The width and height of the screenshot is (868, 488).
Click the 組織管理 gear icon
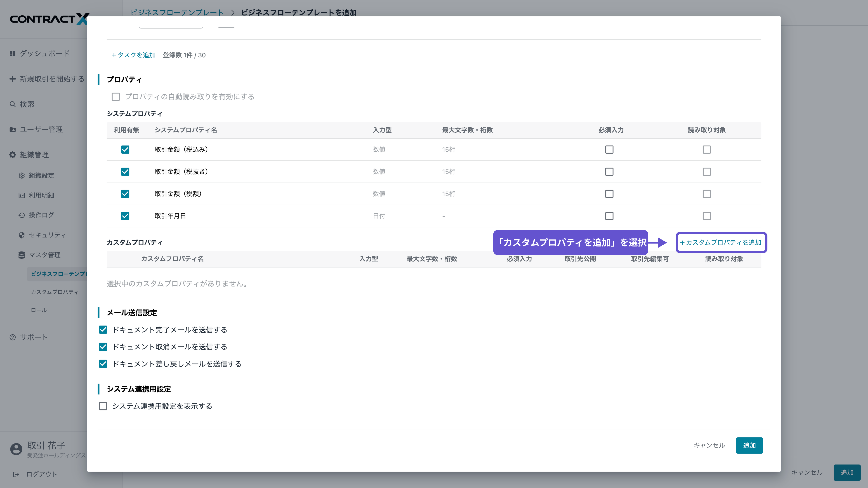[x=12, y=155]
